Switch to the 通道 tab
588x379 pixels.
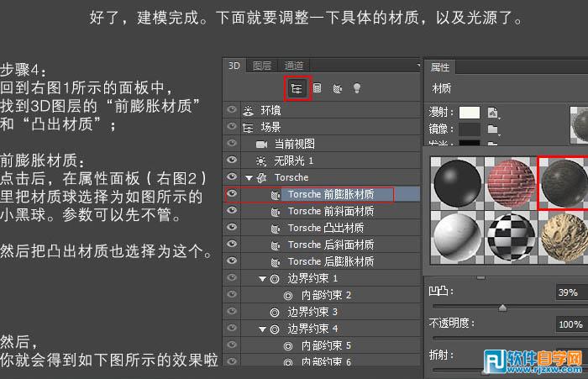click(x=294, y=66)
